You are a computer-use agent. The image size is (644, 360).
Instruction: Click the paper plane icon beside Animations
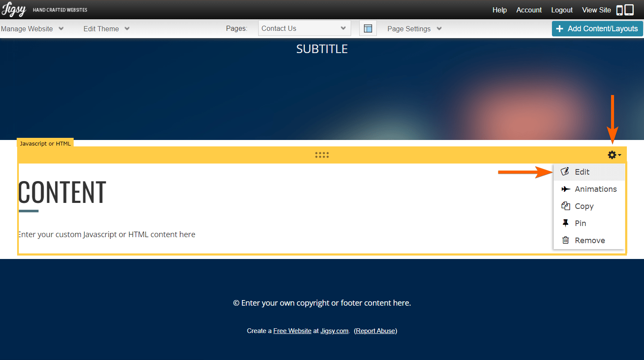tap(565, 189)
